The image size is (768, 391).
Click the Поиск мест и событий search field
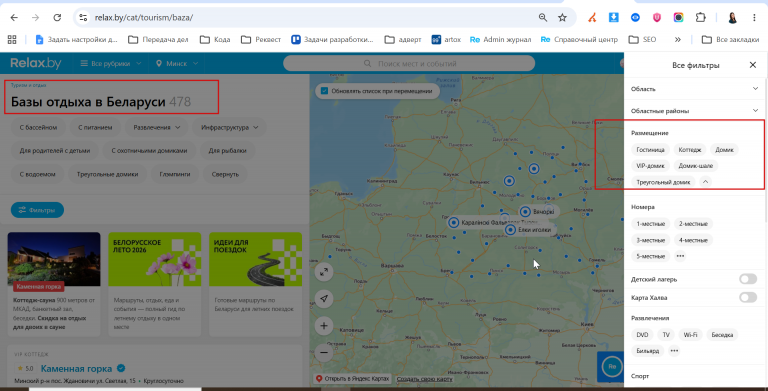pos(409,64)
